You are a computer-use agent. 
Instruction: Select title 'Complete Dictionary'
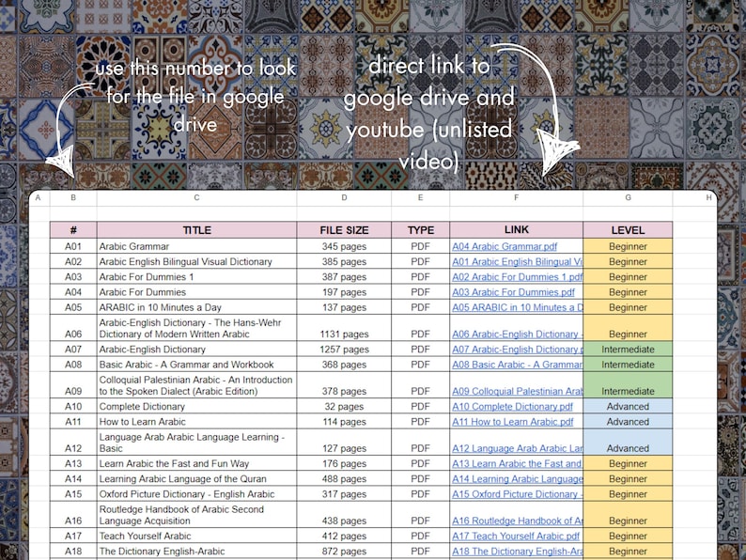(x=196, y=406)
